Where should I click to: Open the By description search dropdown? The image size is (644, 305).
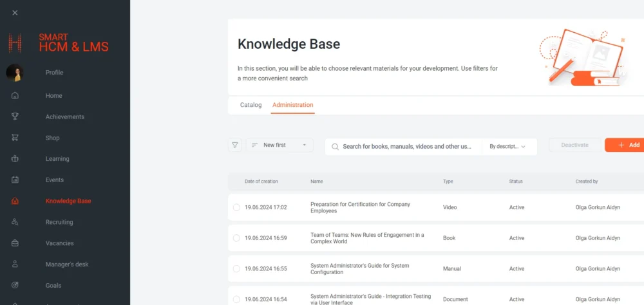(x=509, y=147)
